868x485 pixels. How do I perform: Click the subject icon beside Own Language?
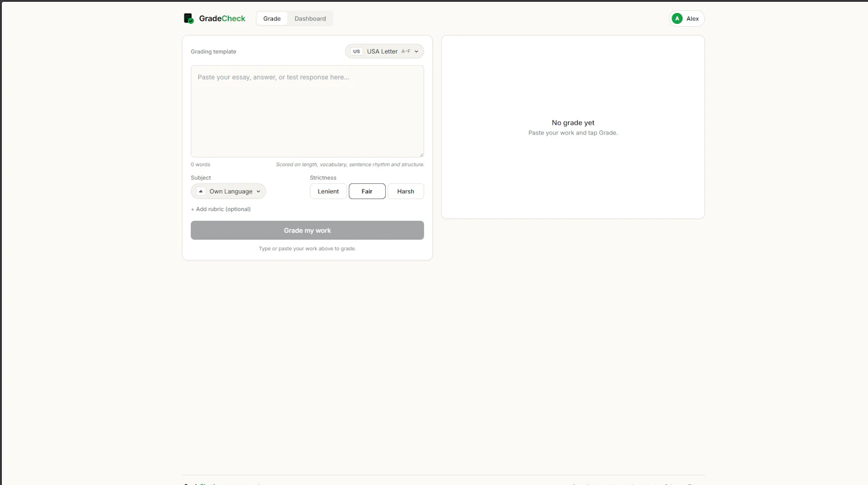tap(201, 192)
